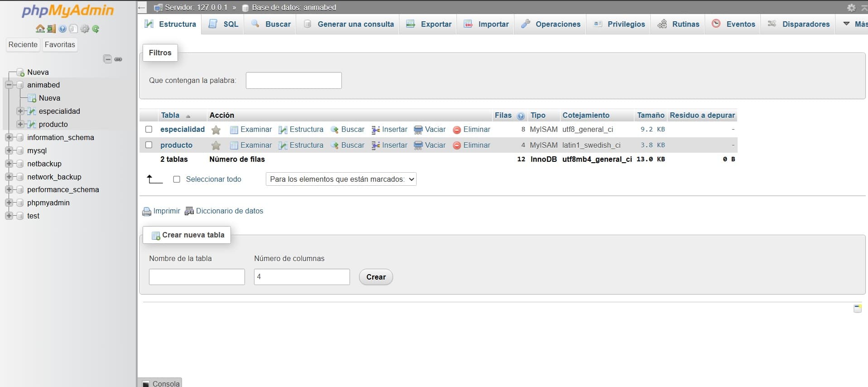
Task: Collapse the animabed database tree node
Action: 9,85
